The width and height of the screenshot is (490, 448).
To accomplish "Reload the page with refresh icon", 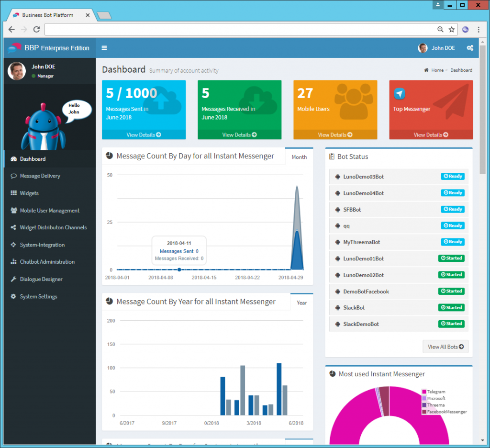I will [36, 29].
